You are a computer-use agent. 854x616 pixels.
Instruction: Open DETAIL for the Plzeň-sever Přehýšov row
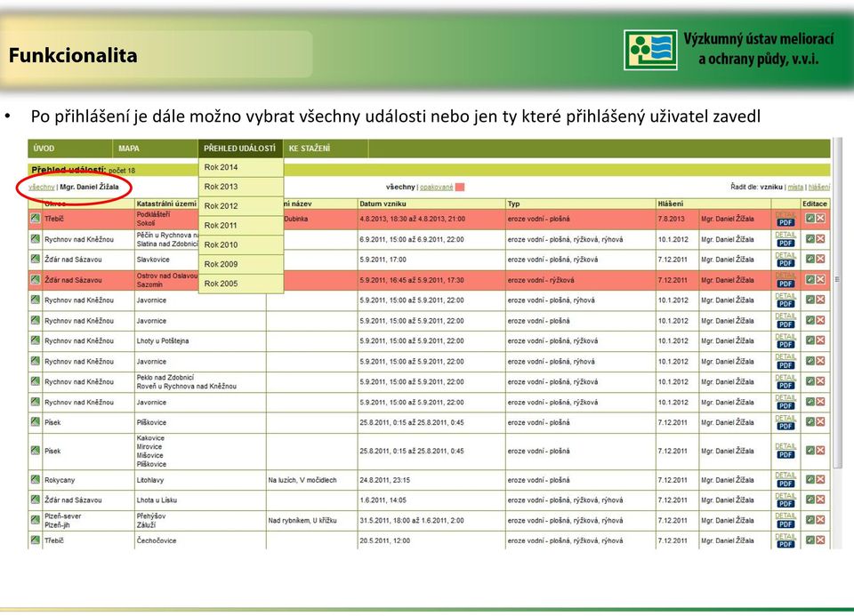(x=786, y=516)
